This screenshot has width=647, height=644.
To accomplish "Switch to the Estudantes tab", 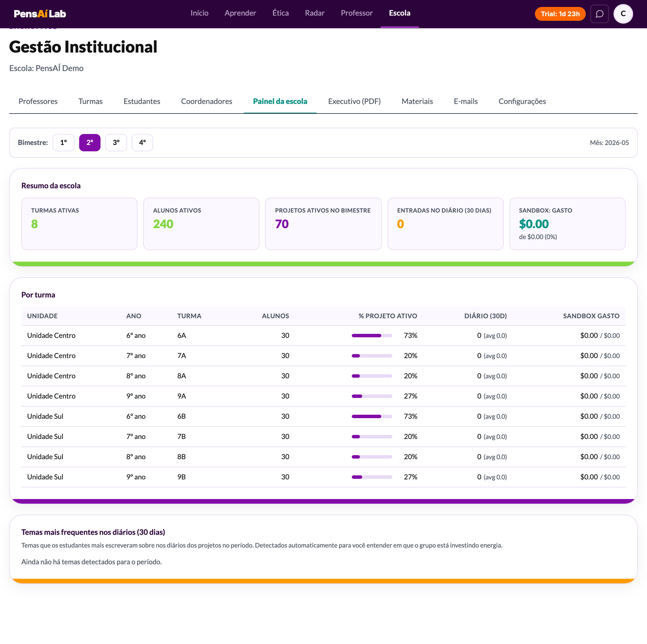I will click(142, 101).
